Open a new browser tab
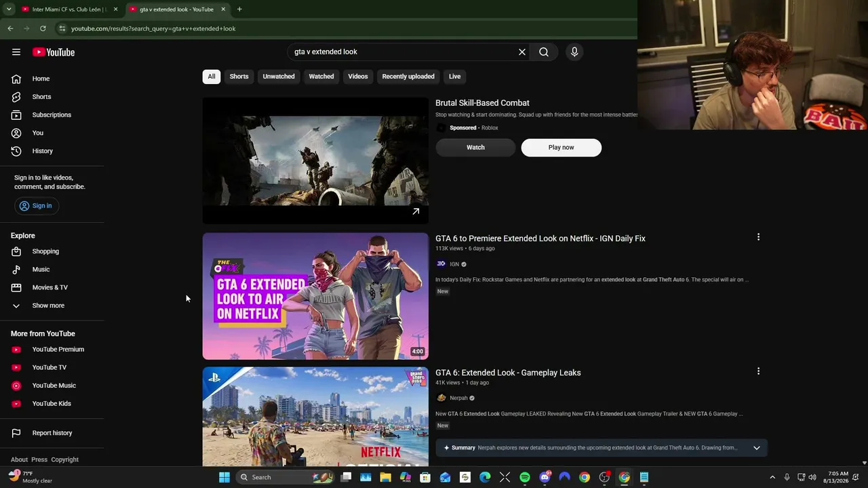This screenshot has width=868, height=488. tap(239, 9)
